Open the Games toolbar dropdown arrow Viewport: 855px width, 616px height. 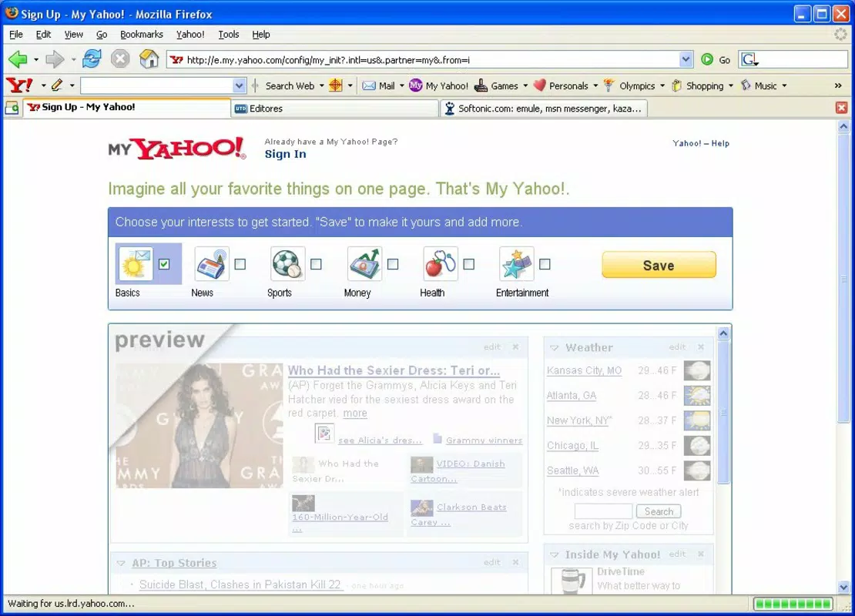click(525, 85)
